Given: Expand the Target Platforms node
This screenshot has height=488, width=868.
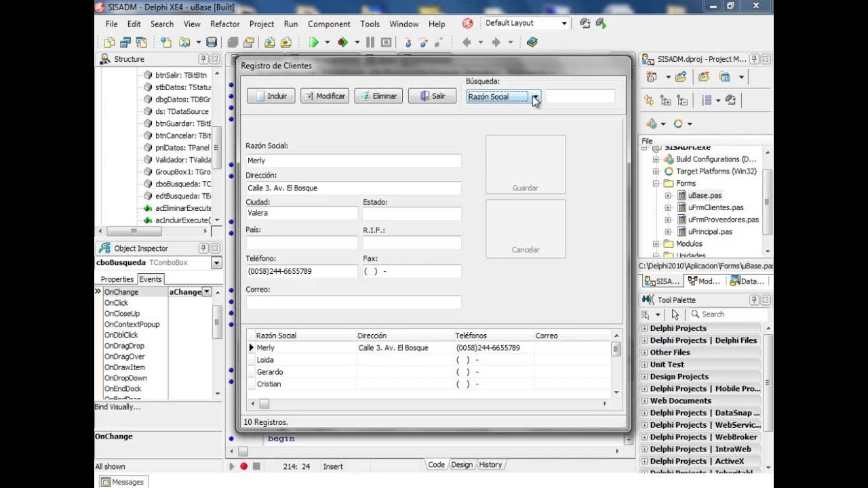Looking at the screenshot, I should coord(656,171).
